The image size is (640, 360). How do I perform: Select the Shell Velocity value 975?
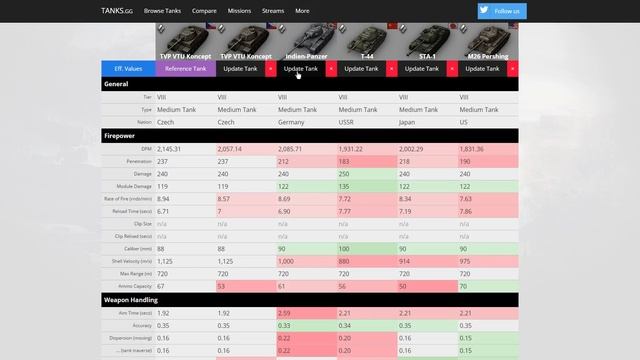pyautogui.click(x=464, y=261)
